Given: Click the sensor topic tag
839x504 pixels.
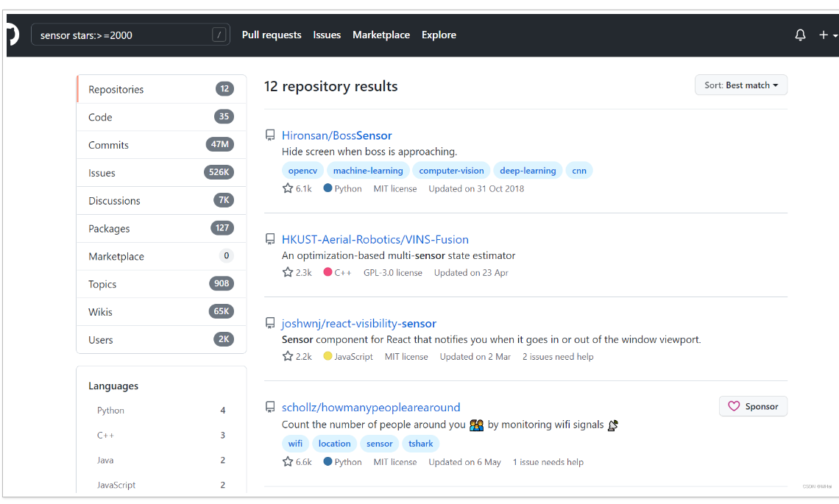Looking at the screenshot, I should (379, 444).
